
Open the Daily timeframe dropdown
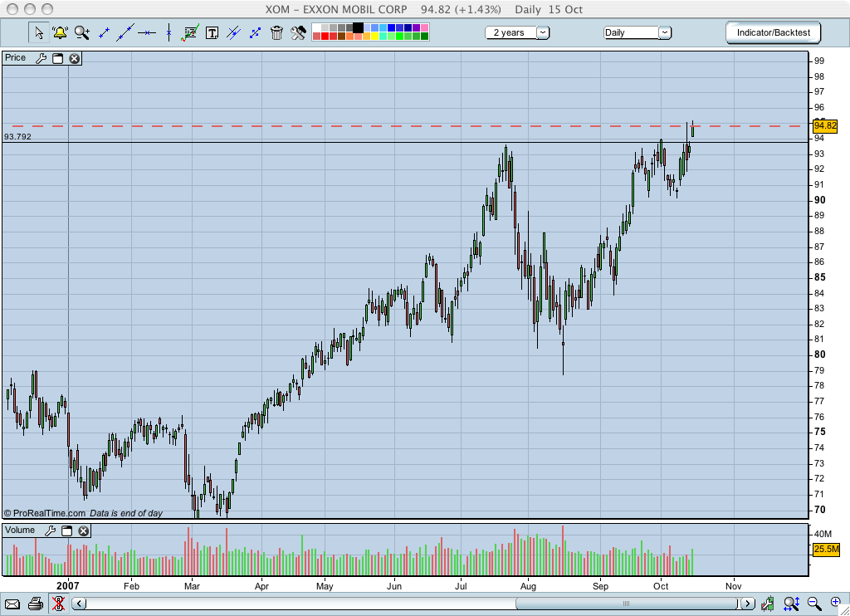click(637, 32)
